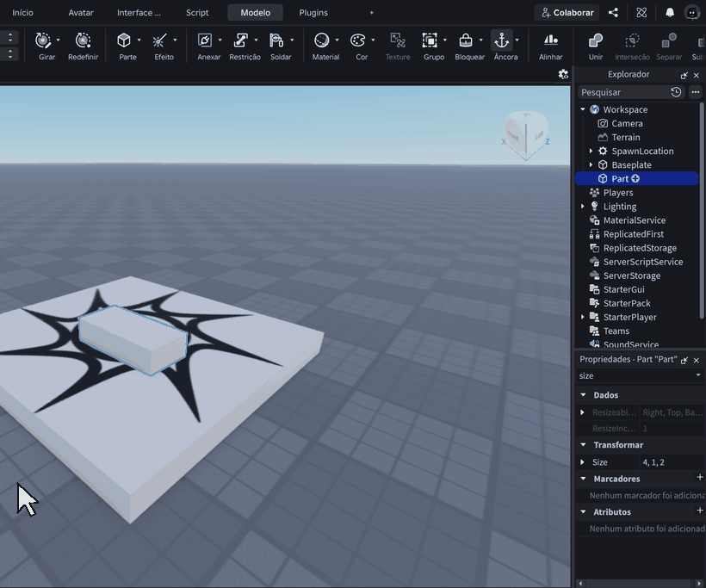
Task: Click the Unir union tool
Action: (595, 41)
